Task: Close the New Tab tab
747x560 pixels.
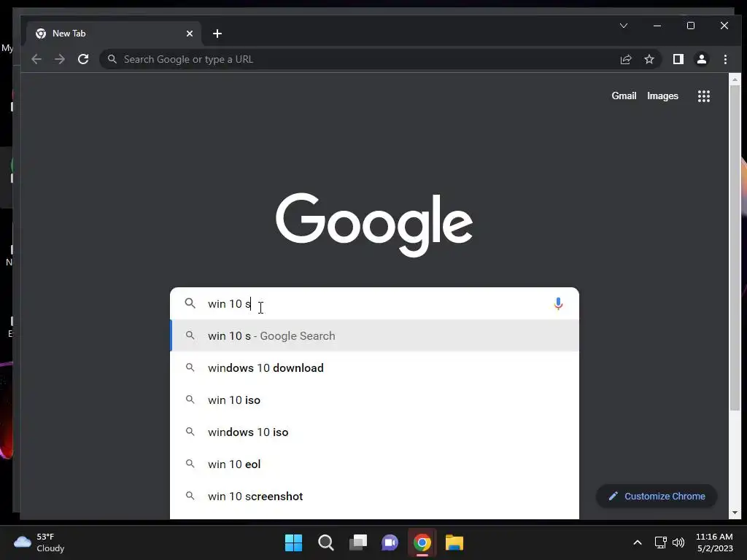Action: [x=190, y=34]
